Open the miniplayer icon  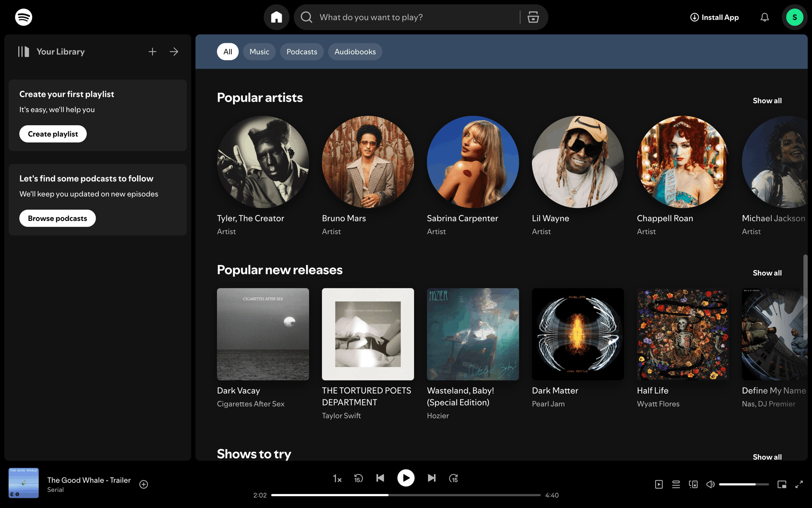(782, 484)
